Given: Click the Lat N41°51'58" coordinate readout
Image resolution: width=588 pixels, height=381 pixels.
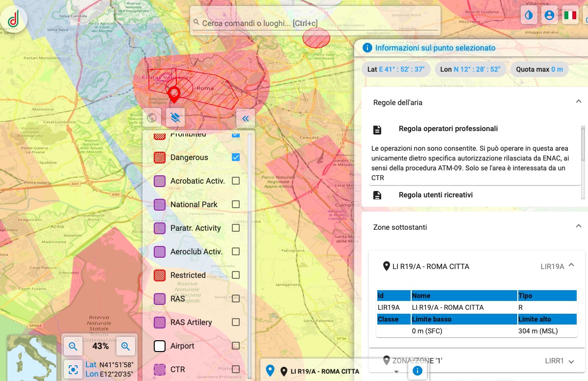Looking at the screenshot, I should (x=109, y=364).
